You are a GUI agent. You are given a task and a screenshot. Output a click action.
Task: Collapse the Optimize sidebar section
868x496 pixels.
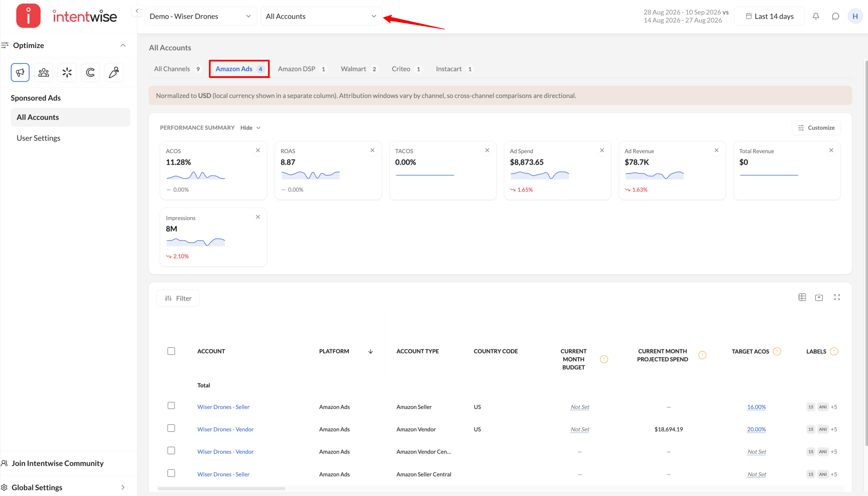[123, 45]
